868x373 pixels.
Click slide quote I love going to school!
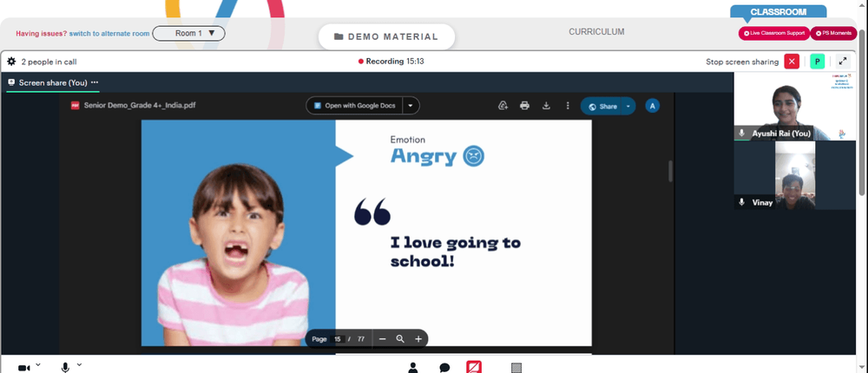[x=456, y=252]
